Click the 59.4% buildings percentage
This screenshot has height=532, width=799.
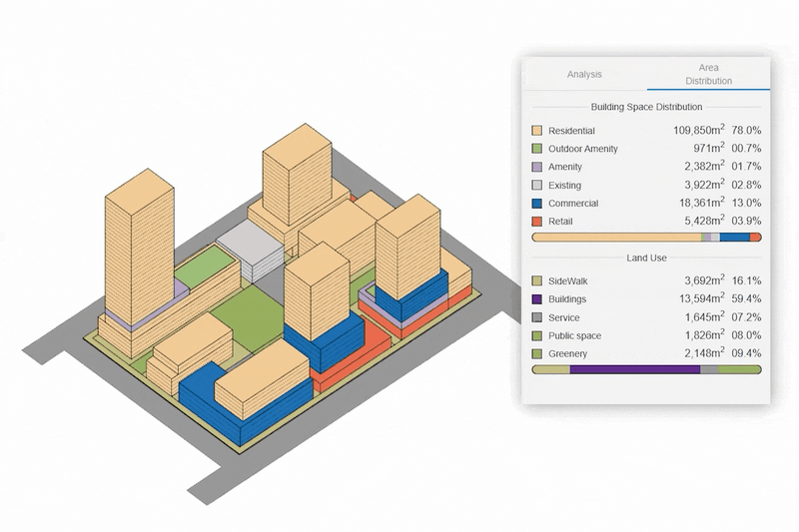(x=746, y=298)
